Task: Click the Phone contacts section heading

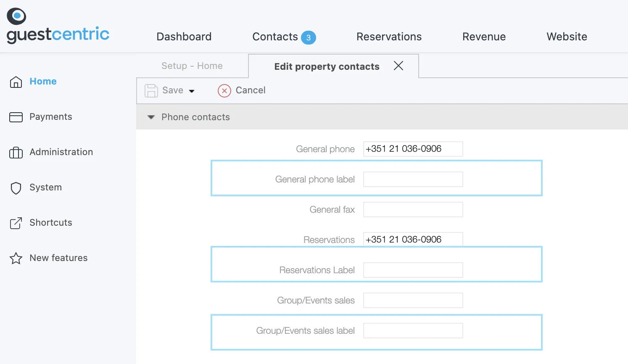Action: [196, 117]
